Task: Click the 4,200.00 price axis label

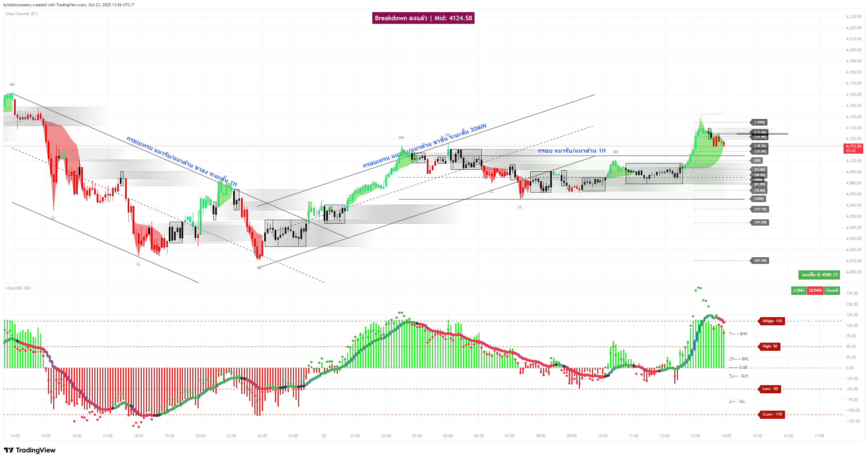Action: click(x=853, y=50)
